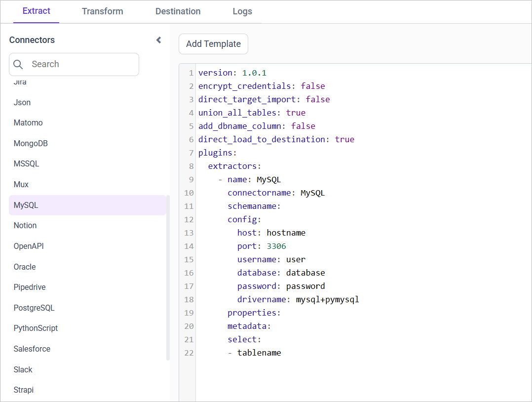Select the MySQL connector

(26, 205)
